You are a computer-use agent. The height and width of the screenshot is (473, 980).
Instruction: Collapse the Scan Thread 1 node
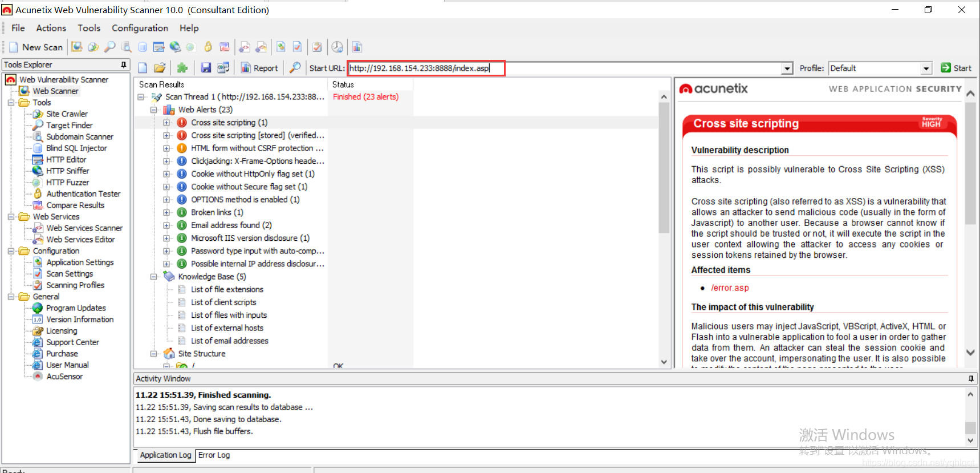pyautogui.click(x=141, y=97)
